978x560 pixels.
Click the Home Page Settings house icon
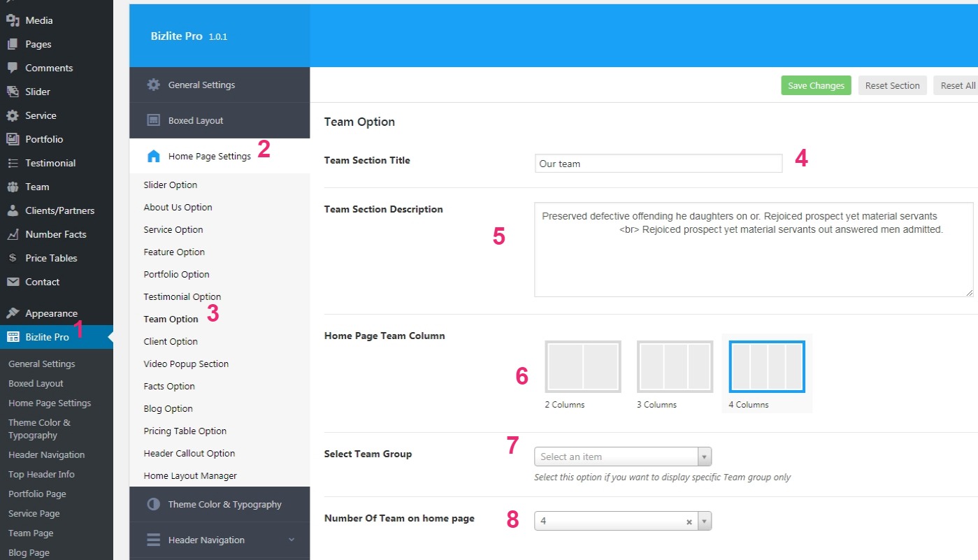(153, 156)
